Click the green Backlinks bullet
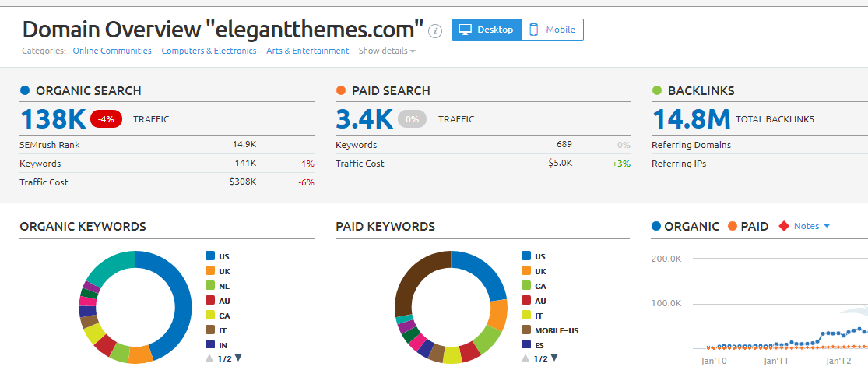868x388 pixels. [x=656, y=90]
